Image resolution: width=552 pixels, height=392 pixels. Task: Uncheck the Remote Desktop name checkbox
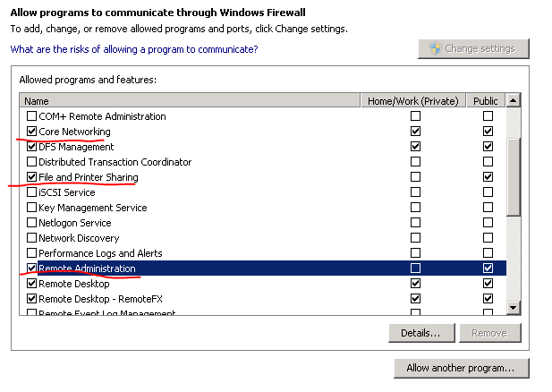(31, 283)
